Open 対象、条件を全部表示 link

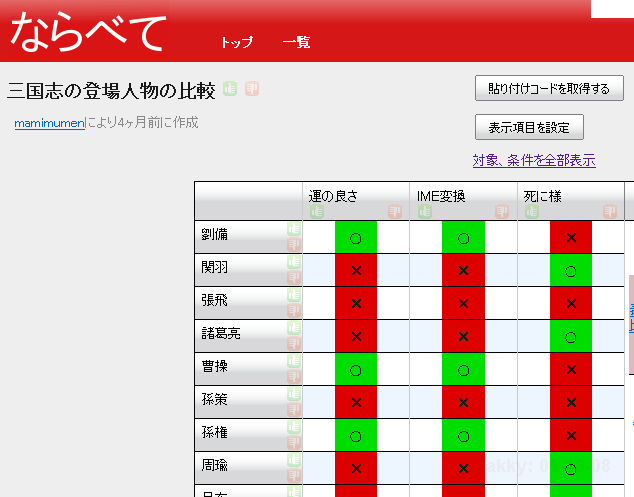534,161
